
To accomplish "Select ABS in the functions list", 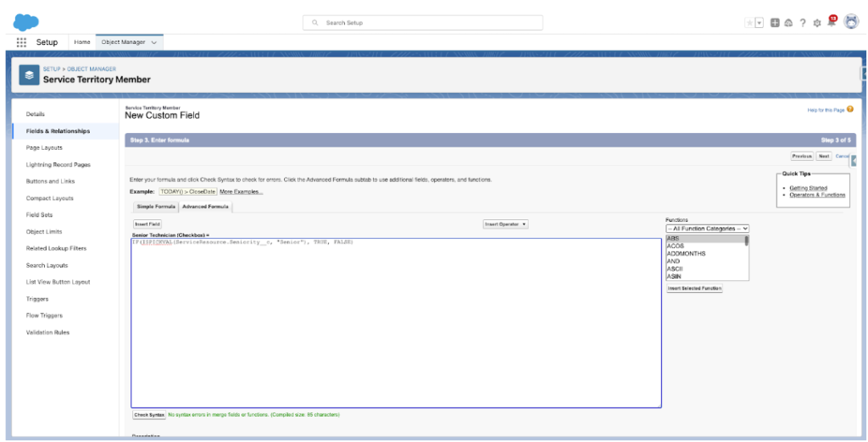I will [704, 239].
